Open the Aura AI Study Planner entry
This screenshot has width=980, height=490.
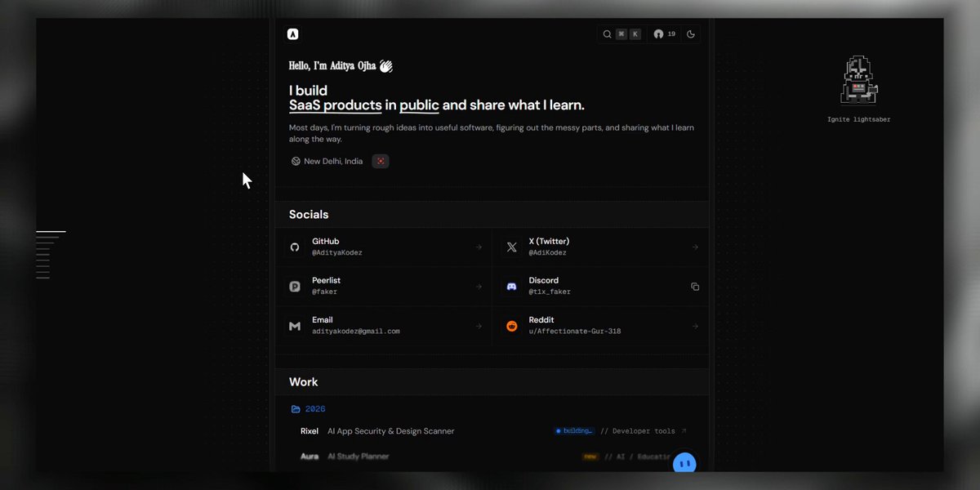492,457
